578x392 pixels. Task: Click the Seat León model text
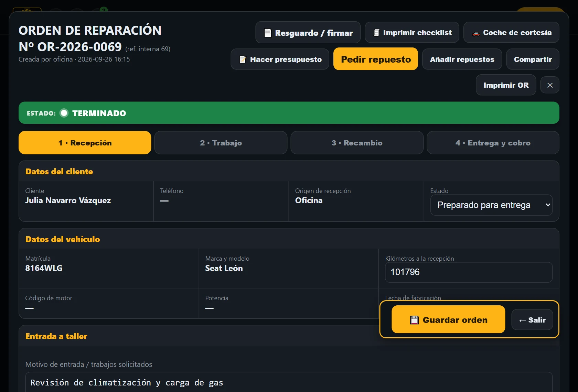pyautogui.click(x=224, y=268)
